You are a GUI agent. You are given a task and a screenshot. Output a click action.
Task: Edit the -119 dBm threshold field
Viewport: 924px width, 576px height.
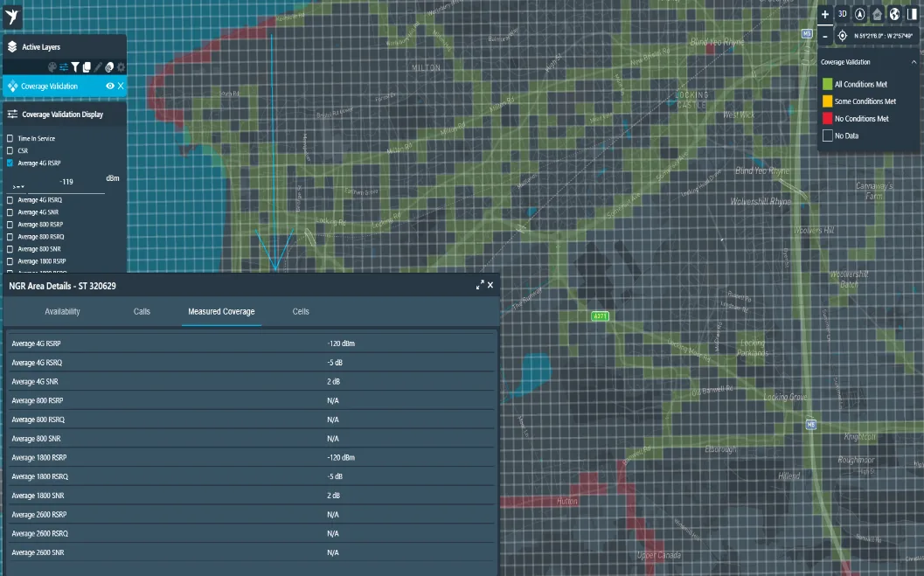66,183
